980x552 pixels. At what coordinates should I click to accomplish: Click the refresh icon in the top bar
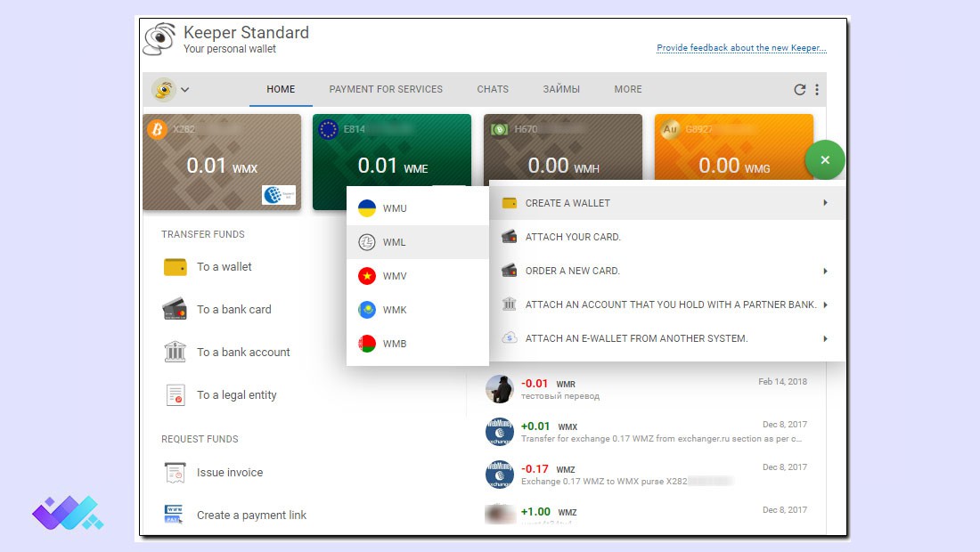[799, 90]
